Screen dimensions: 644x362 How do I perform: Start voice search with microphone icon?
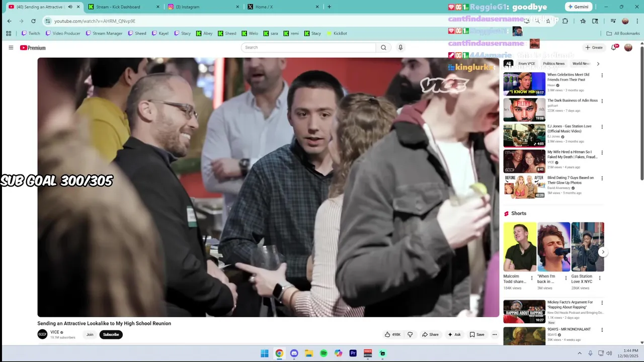400,47
